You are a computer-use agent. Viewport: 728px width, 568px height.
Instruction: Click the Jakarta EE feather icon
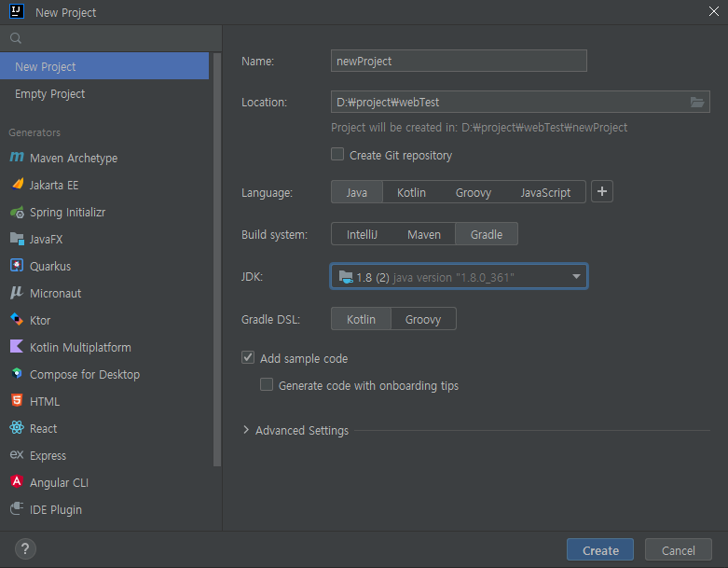pyautogui.click(x=17, y=185)
